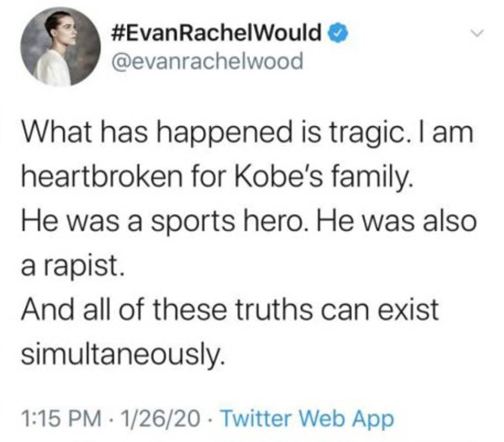
Task: Open the author's circular profile picture
Action: pyautogui.click(x=60, y=47)
